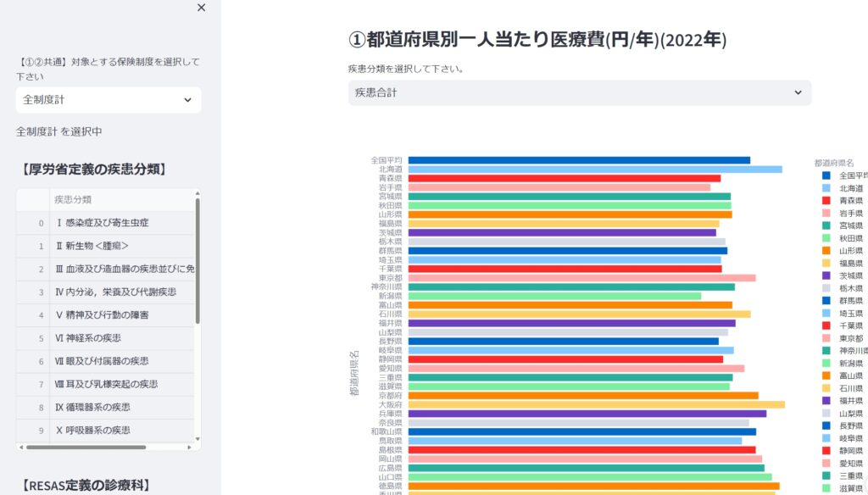
Task: Toggle 宮城県 legend entry
Action: coord(843,226)
